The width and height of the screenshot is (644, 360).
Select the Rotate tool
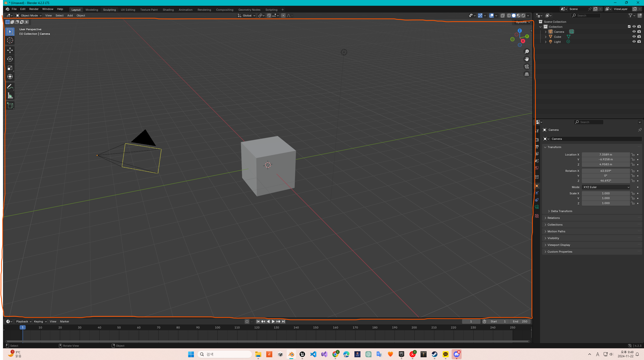coord(10,59)
